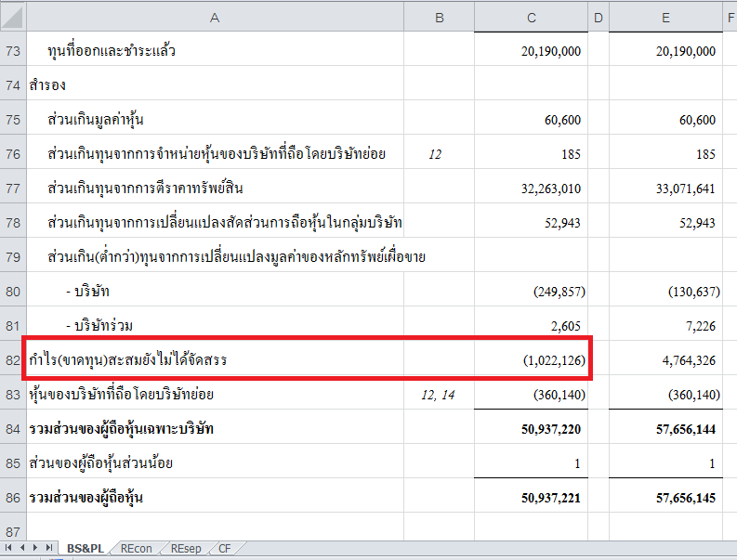The height and width of the screenshot is (560, 737).
Task: Select column D header
Action: coord(599,18)
